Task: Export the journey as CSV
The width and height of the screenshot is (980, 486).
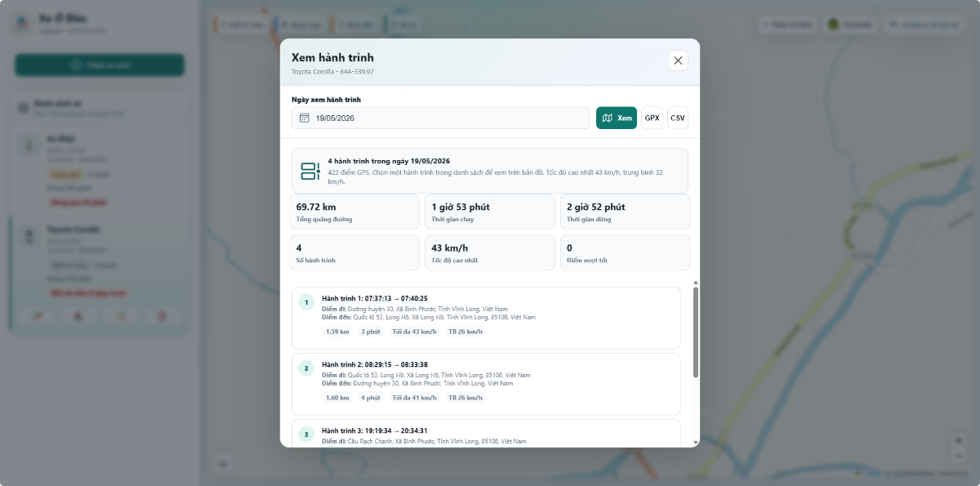Action: [x=678, y=118]
